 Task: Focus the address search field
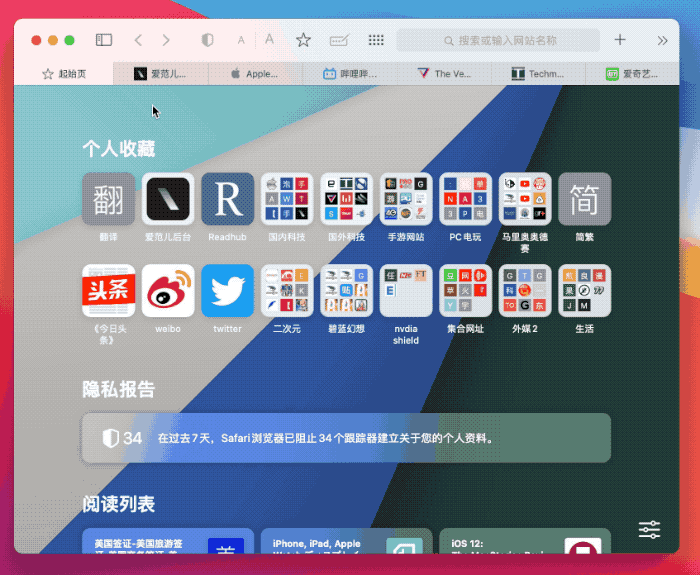[x=498, y=41]
